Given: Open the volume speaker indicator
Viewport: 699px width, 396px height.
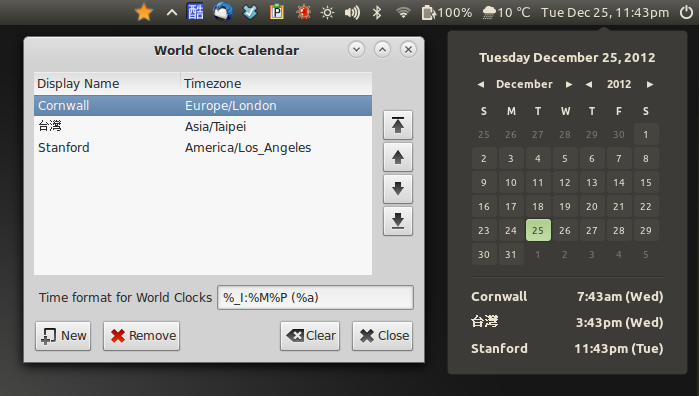Looking at the screenshot, I should pyautogui.click(x=352, y=12).
